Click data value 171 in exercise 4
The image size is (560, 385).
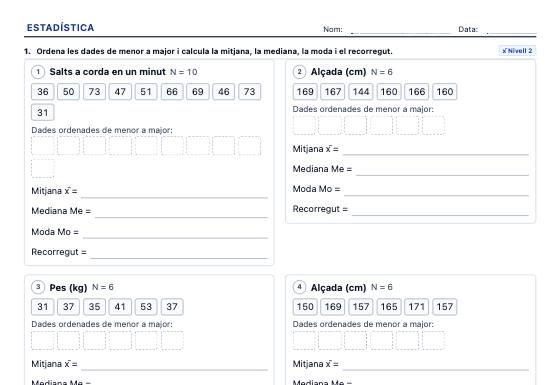[416, 307]
